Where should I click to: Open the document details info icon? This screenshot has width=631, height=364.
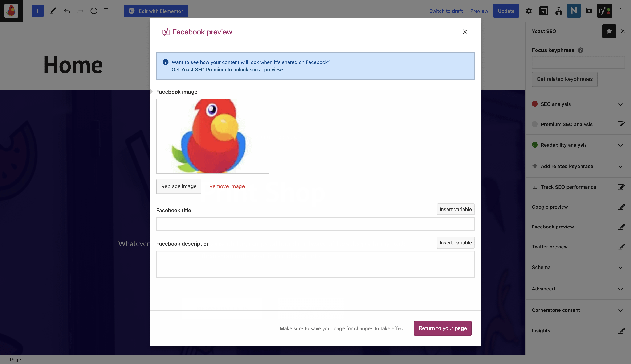(x=94, y=11)
